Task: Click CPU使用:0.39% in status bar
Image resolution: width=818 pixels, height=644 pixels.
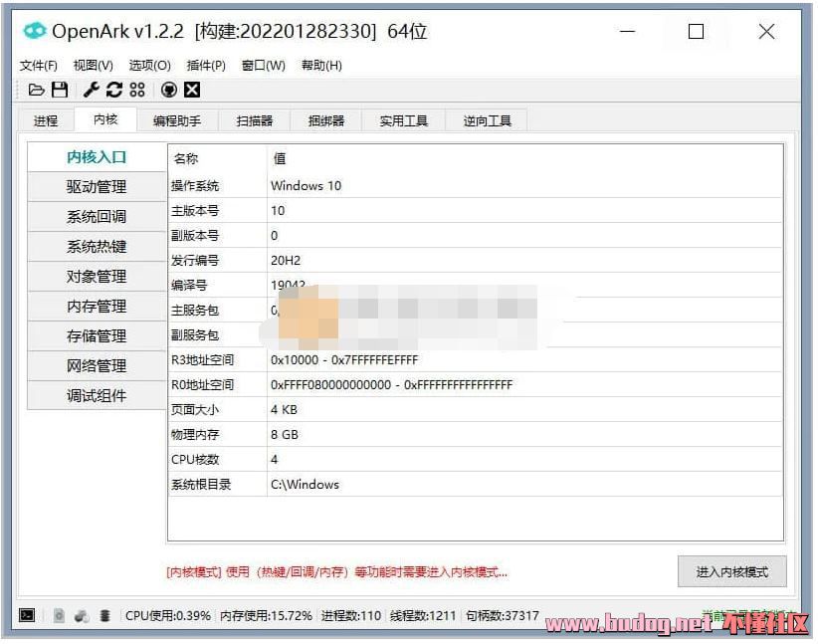Action: coord(168,616)
